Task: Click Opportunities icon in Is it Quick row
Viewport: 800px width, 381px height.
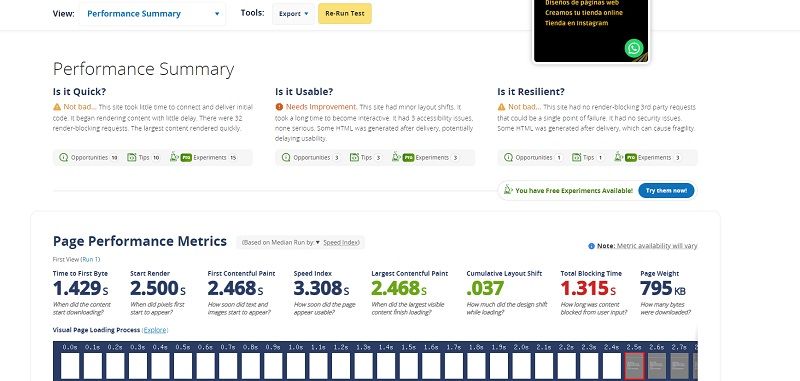Action: pyautogui.click(x=63, y=158)
